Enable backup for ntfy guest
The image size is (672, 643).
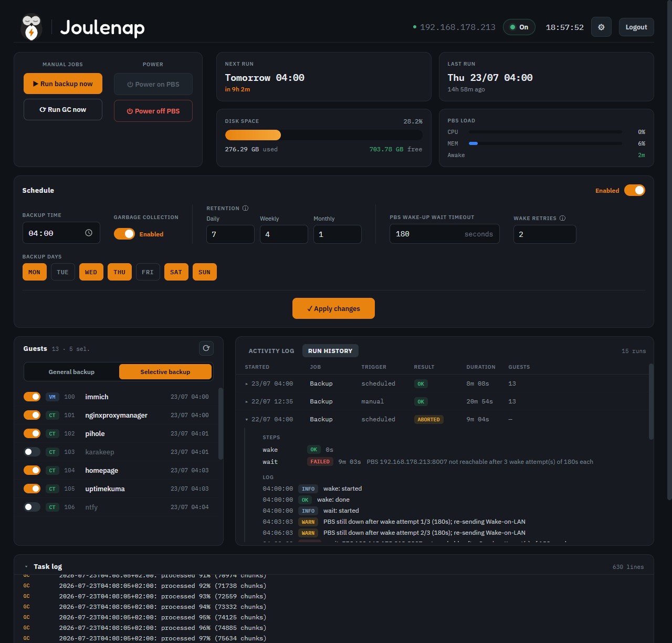tap(32, 507)
